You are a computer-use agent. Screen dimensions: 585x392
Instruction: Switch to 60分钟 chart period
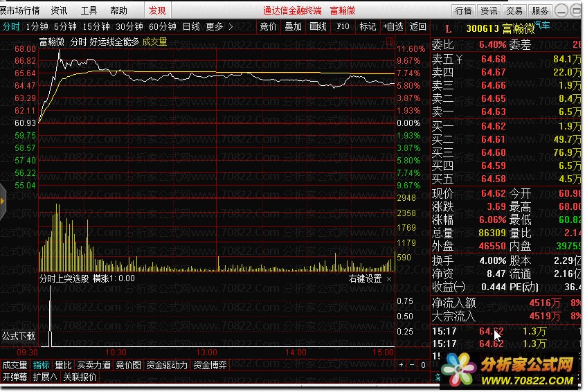162,26
